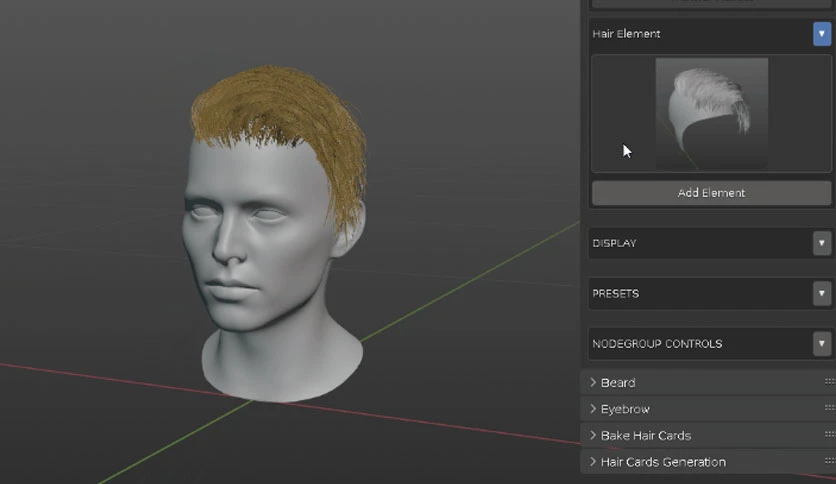Click the Hair Cards Generation drag handle
836x484 pixels.
[829, 461]
